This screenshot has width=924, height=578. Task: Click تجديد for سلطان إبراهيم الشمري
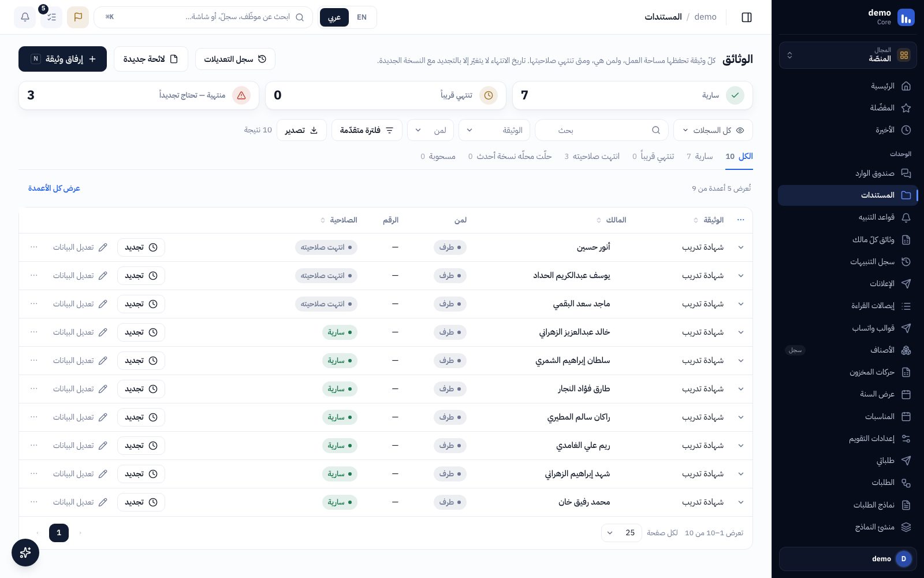click(141, 361)
